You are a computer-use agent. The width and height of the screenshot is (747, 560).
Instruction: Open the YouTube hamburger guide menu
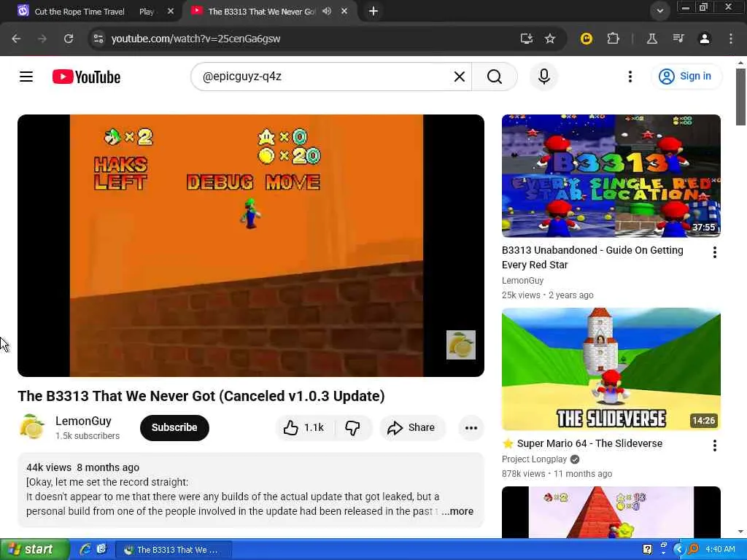26,77
